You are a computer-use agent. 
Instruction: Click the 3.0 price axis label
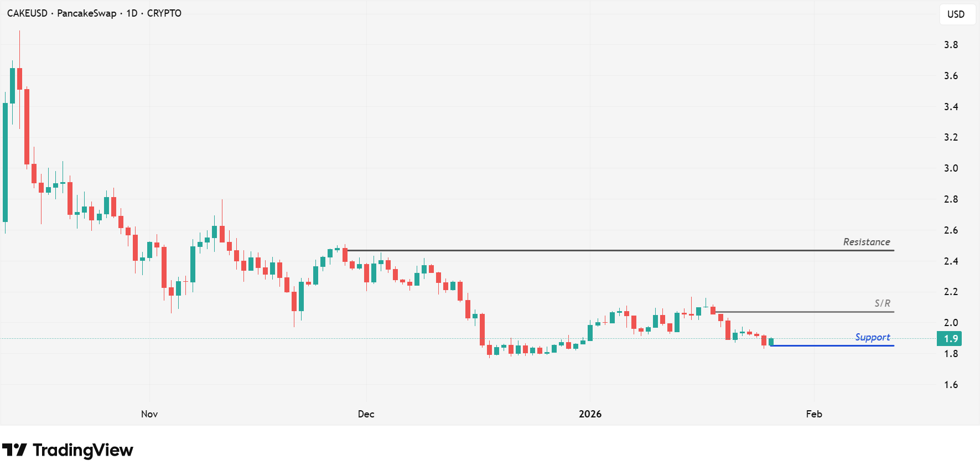click(951, 168)
